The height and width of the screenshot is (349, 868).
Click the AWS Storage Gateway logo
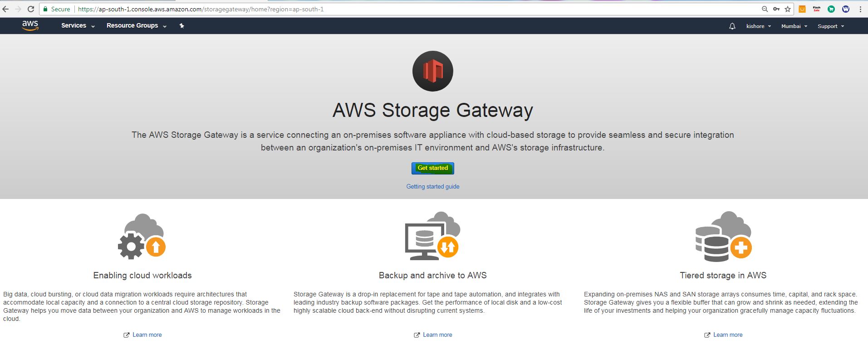pos(432,71)
